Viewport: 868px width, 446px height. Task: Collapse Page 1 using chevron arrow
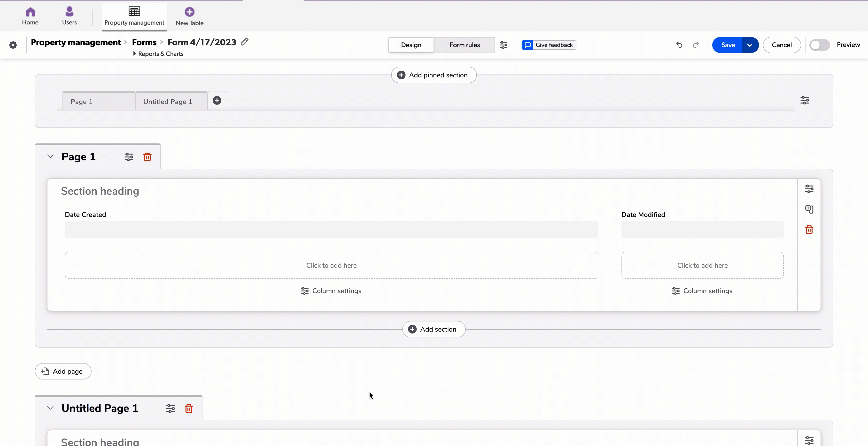point(50,156)
